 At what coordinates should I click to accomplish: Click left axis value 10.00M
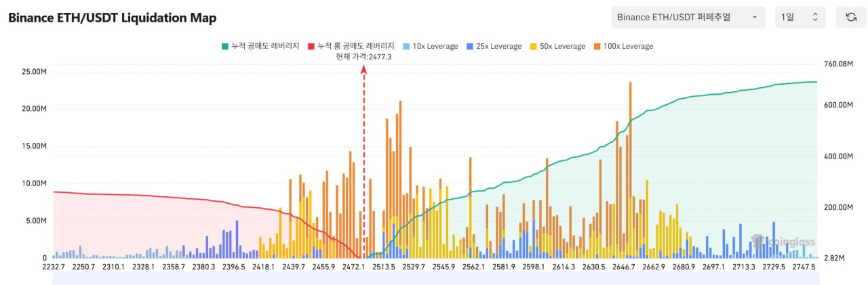[x=35, y=183]
